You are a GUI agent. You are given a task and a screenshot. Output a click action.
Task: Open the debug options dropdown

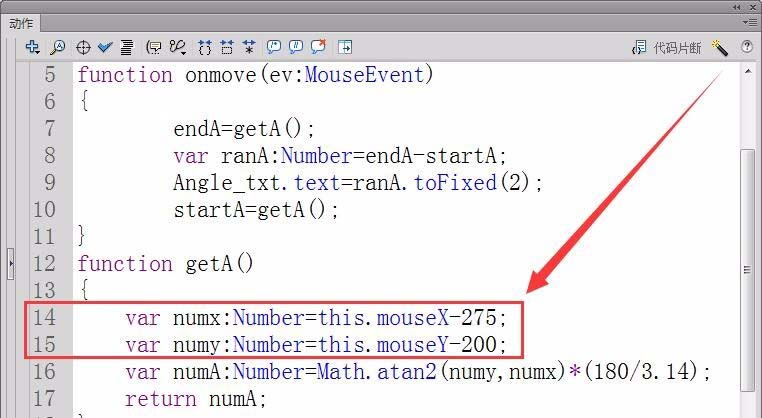click(x=178, y=47)
